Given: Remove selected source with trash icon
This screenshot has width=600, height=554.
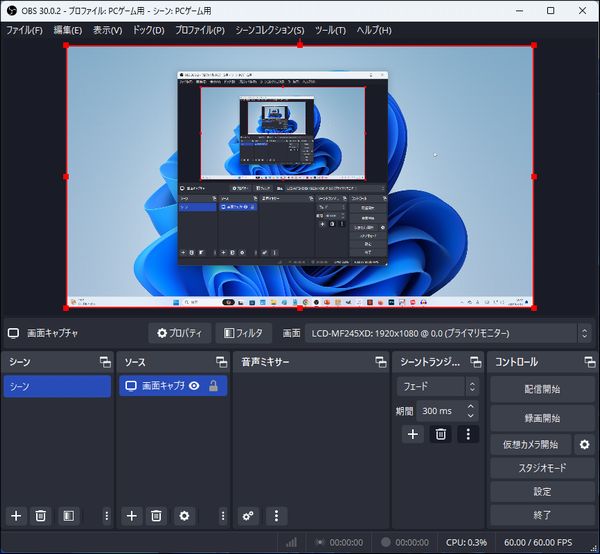Looking at the screenshot, I should coord(156,516).
